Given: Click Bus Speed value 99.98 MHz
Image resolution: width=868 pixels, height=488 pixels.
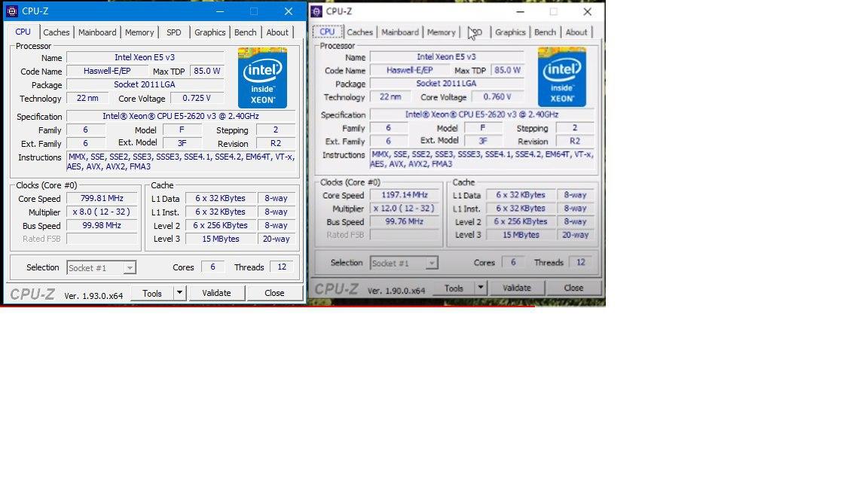Looking at the screenshot, I should (102, 225).
